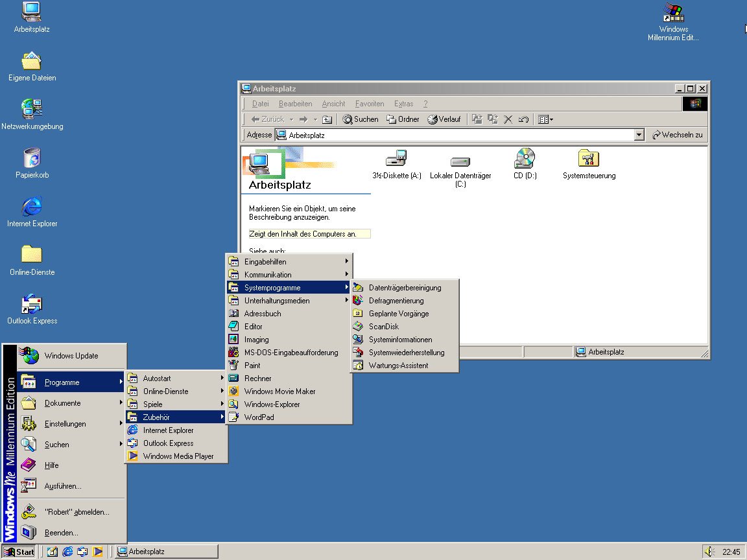Select Datenträgerbereinigung from Systemprogramme
Screen dimensions: 747x560
(x=405, y=288)
